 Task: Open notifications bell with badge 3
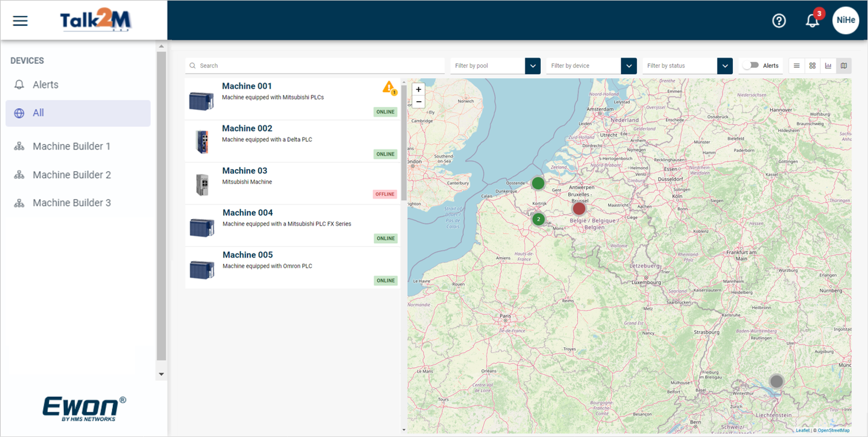(x=813, y=21)
